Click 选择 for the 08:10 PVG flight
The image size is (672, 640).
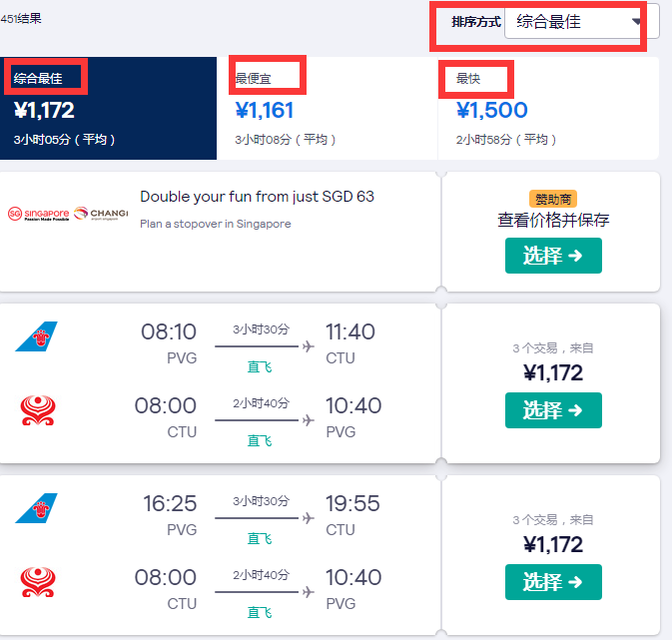tap(553, 410)
